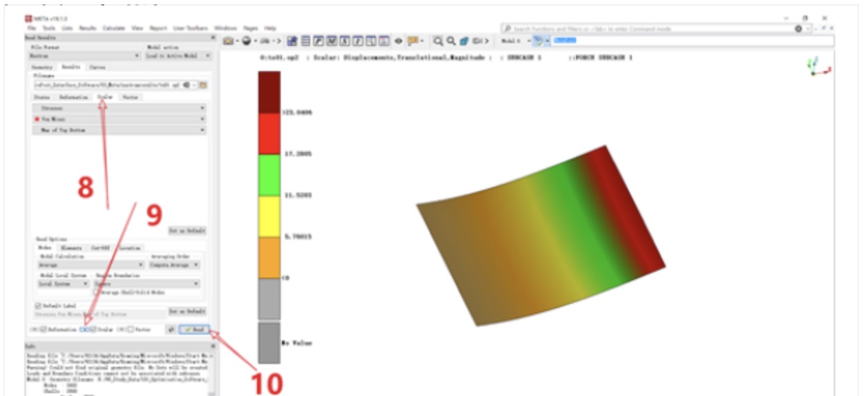Click the shaded sphere drawing-style icon

tap(249, 41)
